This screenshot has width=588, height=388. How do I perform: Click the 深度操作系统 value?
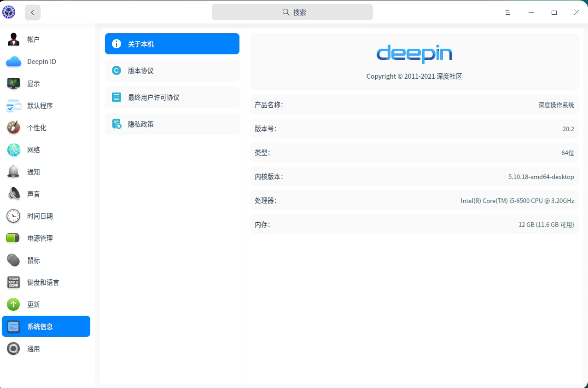[x=556, y=105]
